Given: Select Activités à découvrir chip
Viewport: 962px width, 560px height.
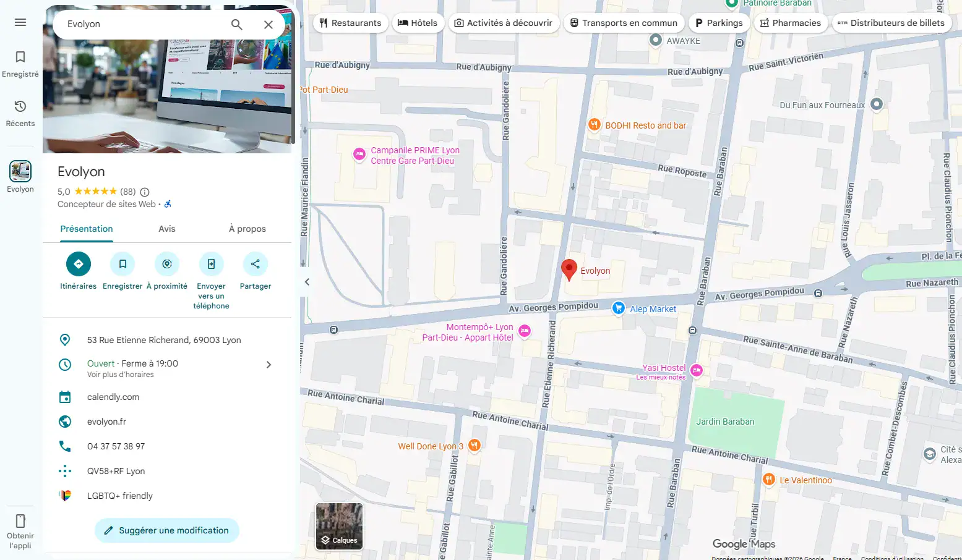Looking at the screenshot, I should [504, 23].
